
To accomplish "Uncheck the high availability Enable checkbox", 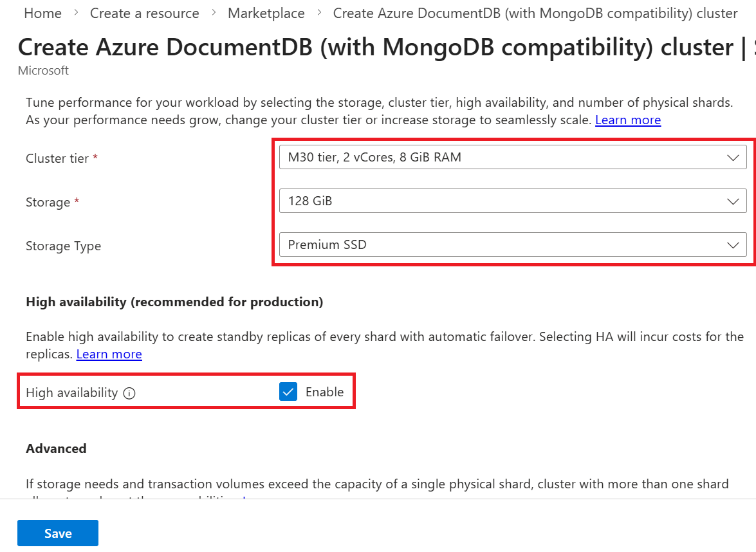I will click(288, 391).
